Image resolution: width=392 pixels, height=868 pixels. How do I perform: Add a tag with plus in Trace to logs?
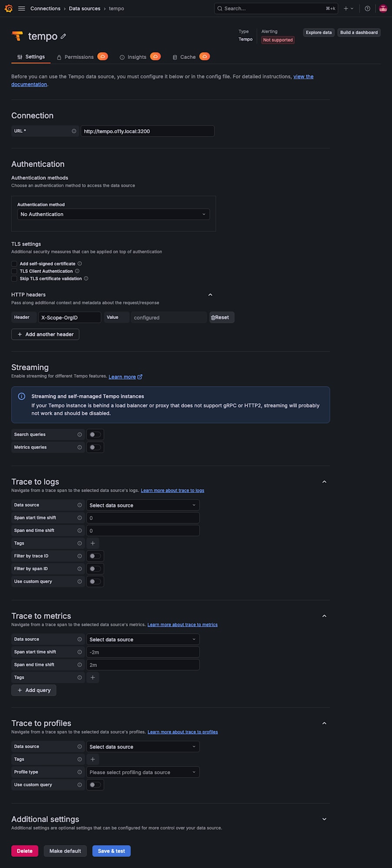[x=92, y=543]
